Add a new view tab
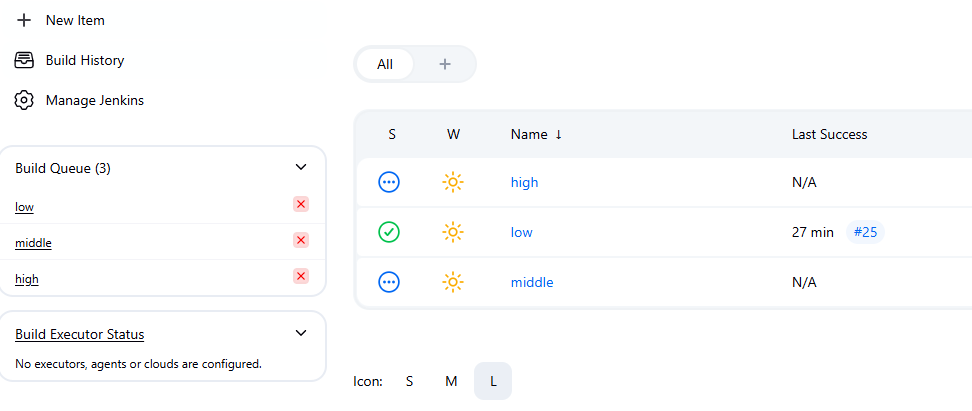 coord(445,64)
